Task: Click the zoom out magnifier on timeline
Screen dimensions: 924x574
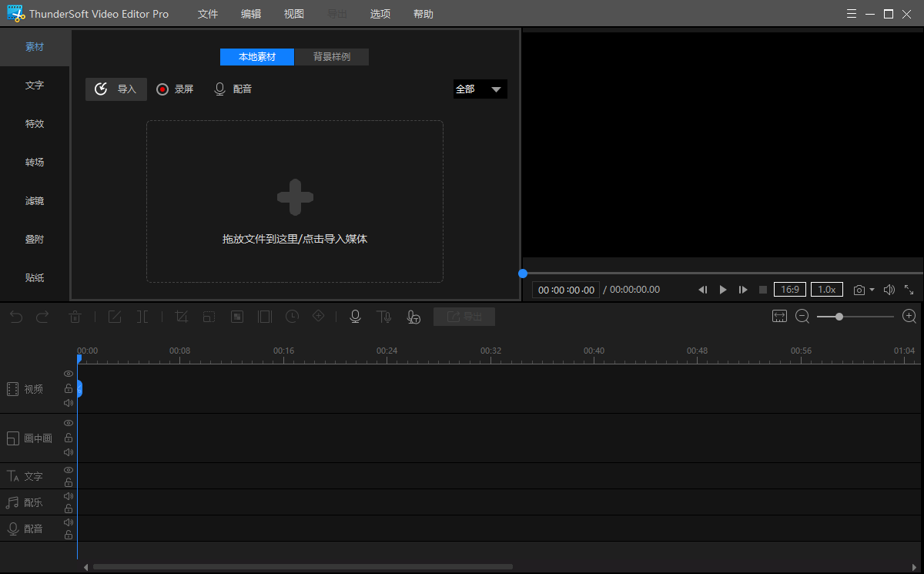Action: pyautogui.click(x=802, y=317)
